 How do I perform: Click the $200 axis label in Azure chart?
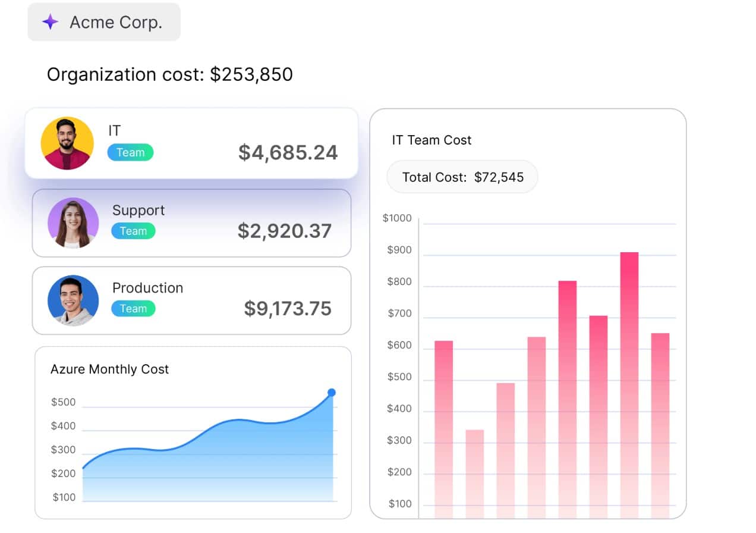point(64,474)
